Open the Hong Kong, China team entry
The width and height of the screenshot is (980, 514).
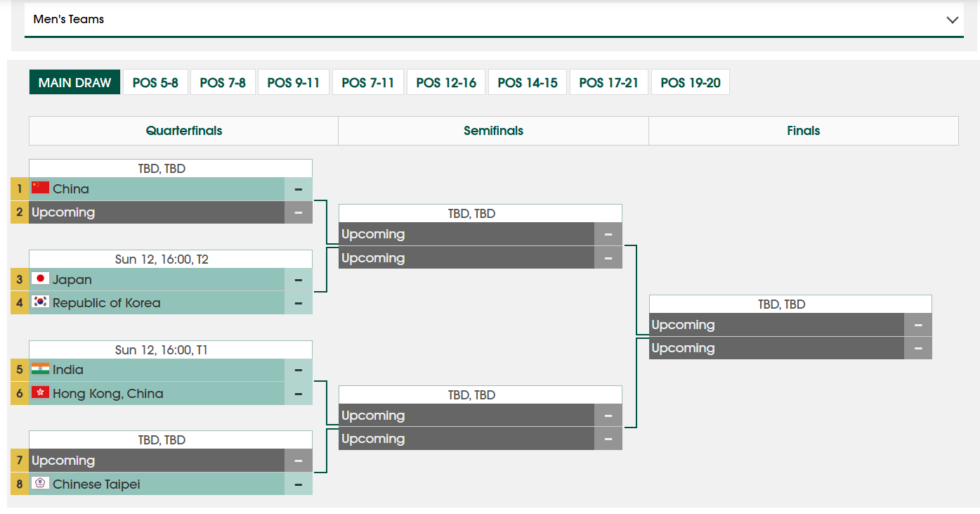click(157, 393)
